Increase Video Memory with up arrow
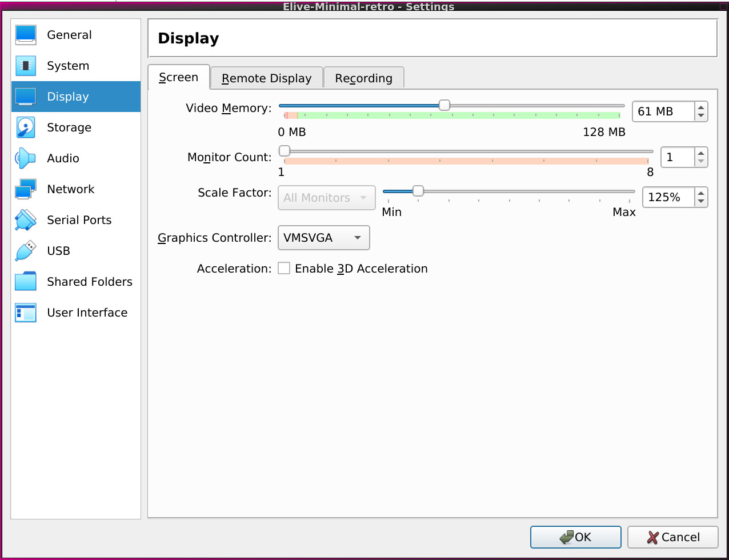Image resolution: width=729 pixels, height=560 pixels. [x=701, y=107]
